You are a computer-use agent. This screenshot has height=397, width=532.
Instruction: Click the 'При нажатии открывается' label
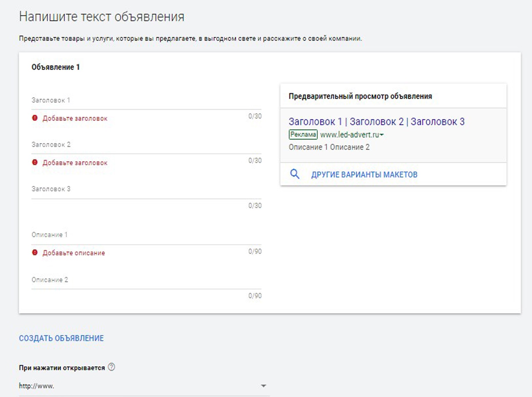click(x=62, y=368)
